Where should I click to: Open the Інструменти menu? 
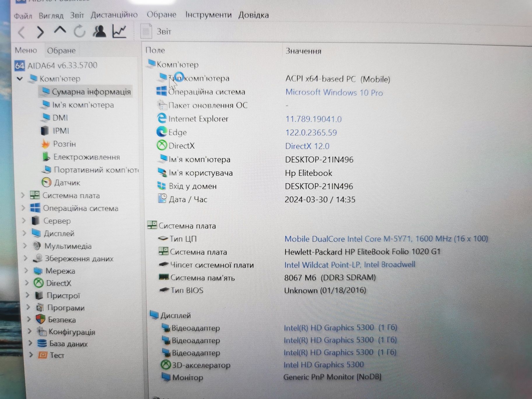(209, 15)
